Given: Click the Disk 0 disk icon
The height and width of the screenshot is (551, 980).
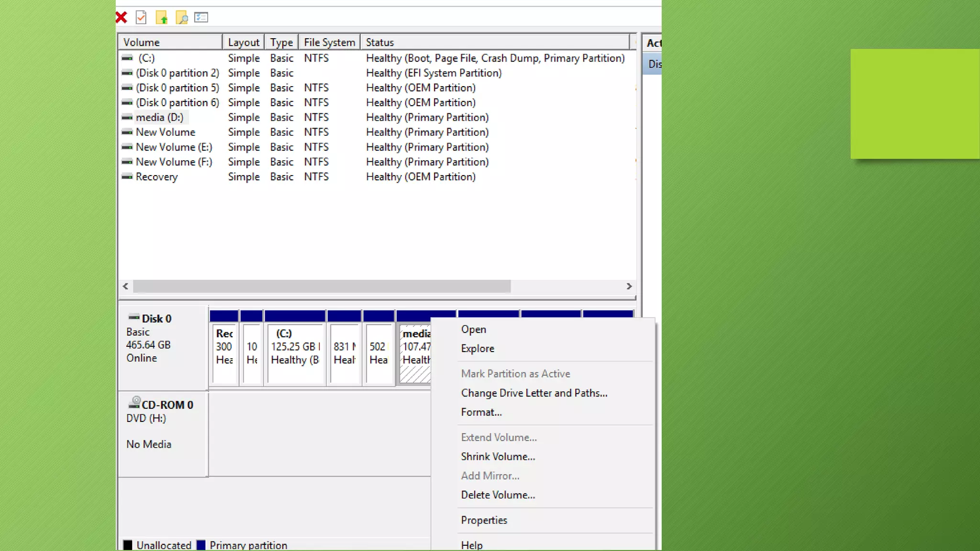Looking at the screenshot, I should tap(134, 318).
